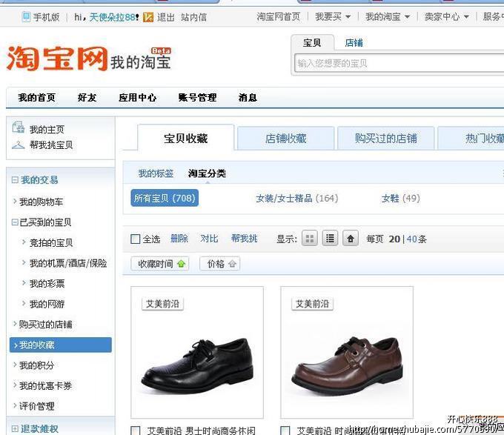
Task: Click the 我的主页 home icon in sidebar
Action: pos(19,128)
